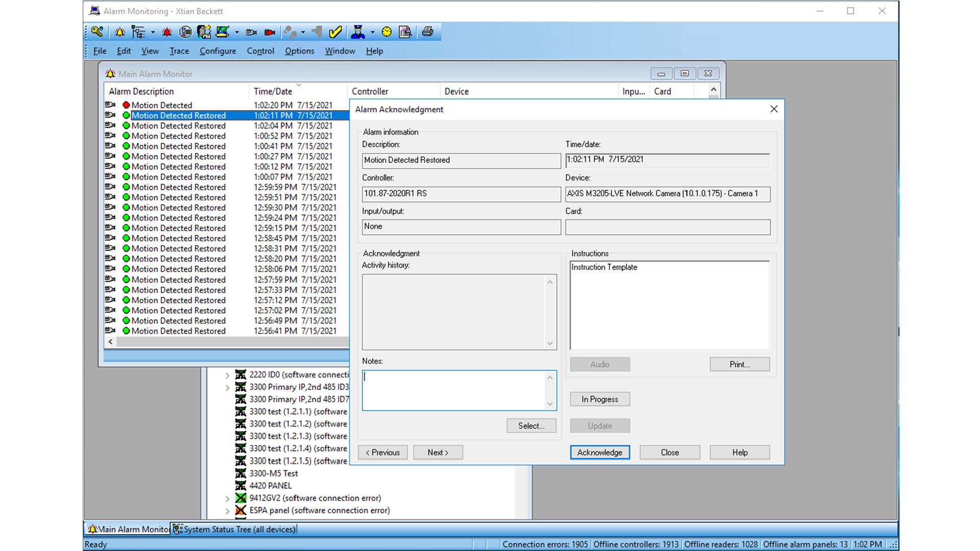This screenshot has height=551, width=980.
Task: Sort by the Device column header
Action: (x=529, y=91)
